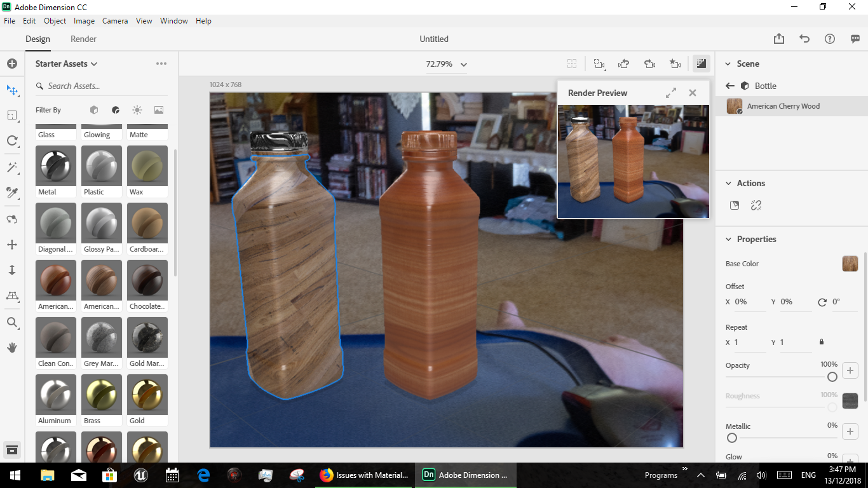Click the Search Assets field
The image size is (868, 488).
coord(102,86)
